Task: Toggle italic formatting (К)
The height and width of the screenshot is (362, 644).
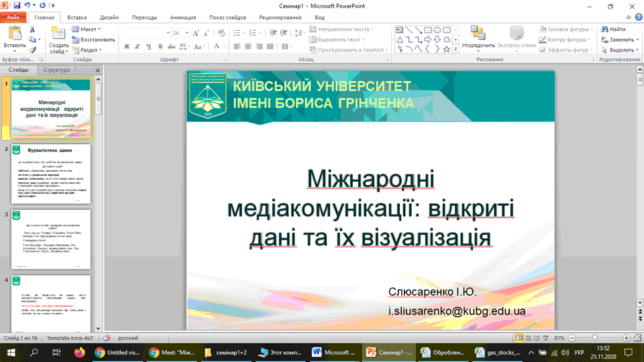Action: pyautogui.click(x=136, y=47)
